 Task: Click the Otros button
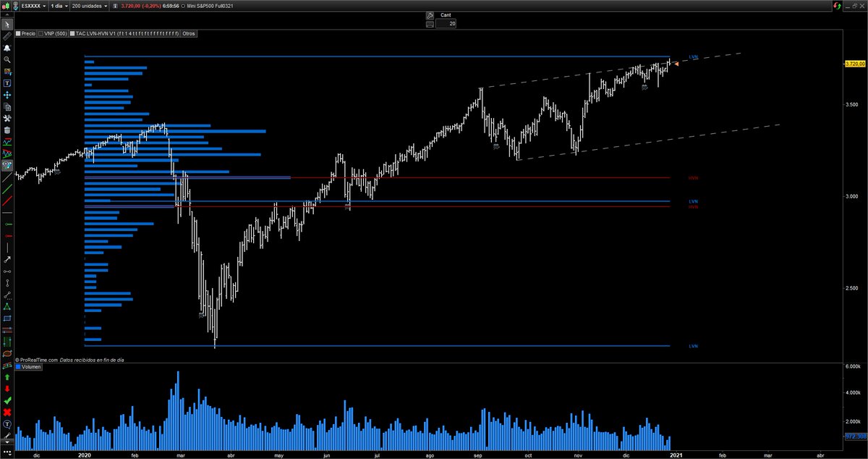click(189, 33)
